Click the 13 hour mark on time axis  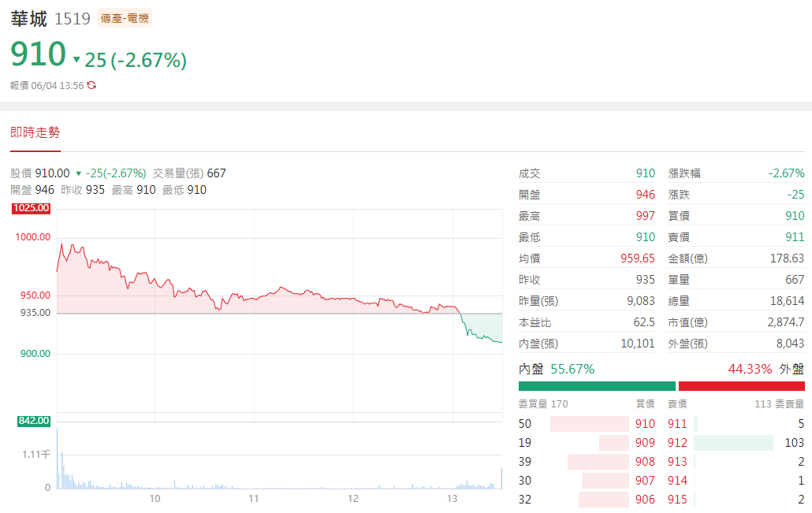[x=452, y=499]
